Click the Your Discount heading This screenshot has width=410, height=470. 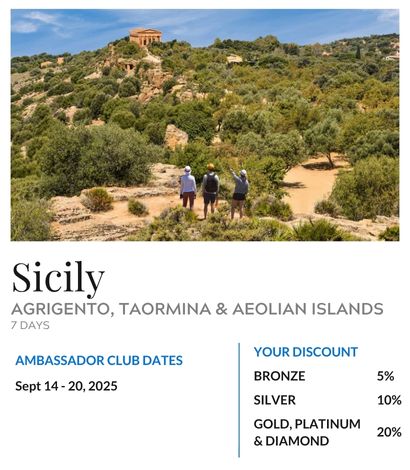(306, 352)
